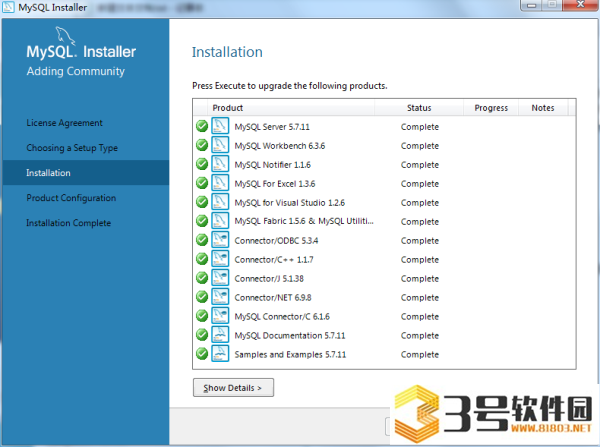Viewport: 600px width, 447px height.
Task: Click the MySQL Installer title bar icon
Action: [x=8, y=7]
